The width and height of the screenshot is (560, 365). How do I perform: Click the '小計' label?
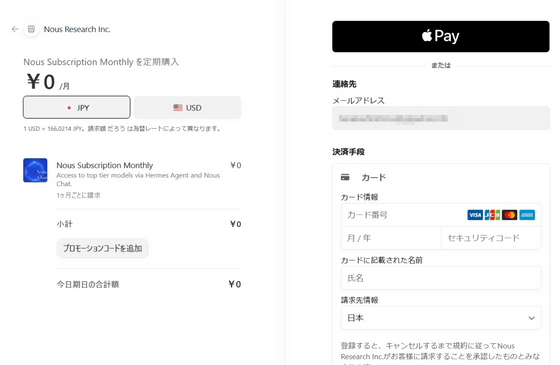[64, 224]
